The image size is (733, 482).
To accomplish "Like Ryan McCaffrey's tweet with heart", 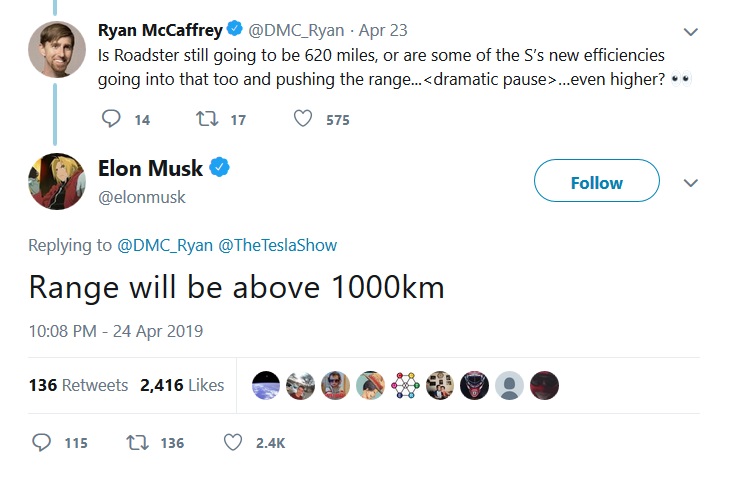I will tap(303, 119).
